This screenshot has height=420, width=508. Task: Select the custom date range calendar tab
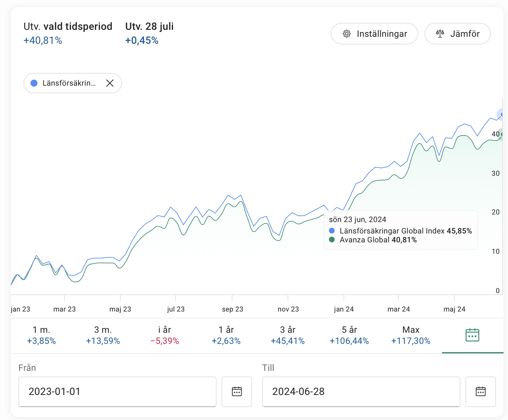coord(472,335)
